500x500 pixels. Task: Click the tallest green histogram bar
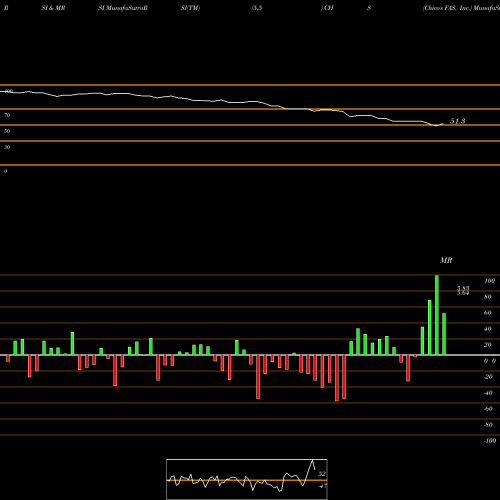click(437, 315)
